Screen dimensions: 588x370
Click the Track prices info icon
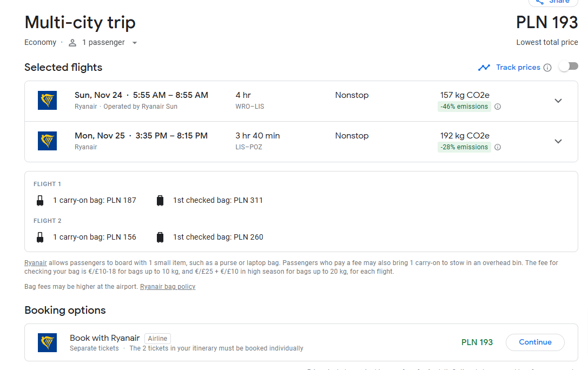click(547, 68)
